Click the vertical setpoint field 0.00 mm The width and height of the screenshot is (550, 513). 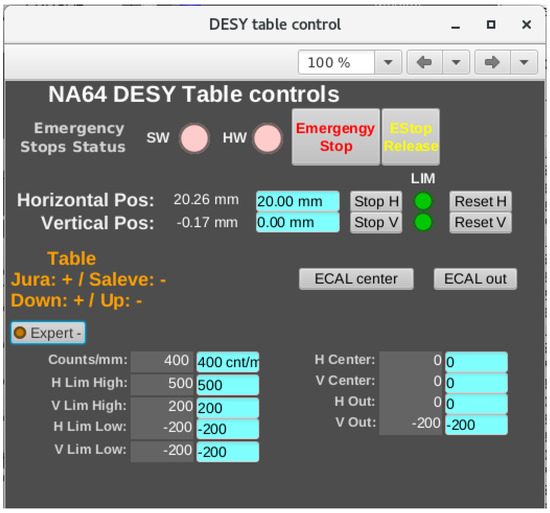tap(297, 222)
